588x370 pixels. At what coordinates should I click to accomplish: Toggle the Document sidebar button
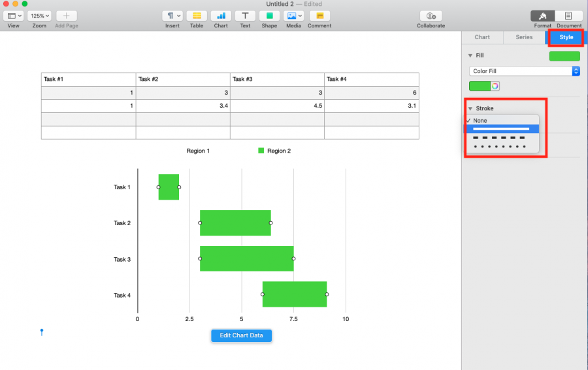click(x=568, y=16)
